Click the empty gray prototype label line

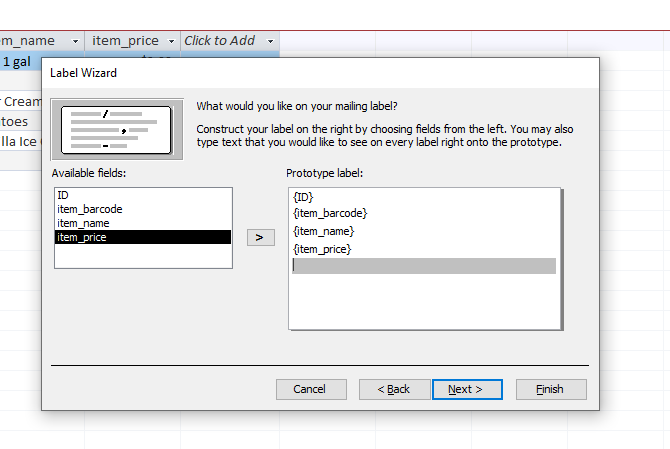coord(424,266)
